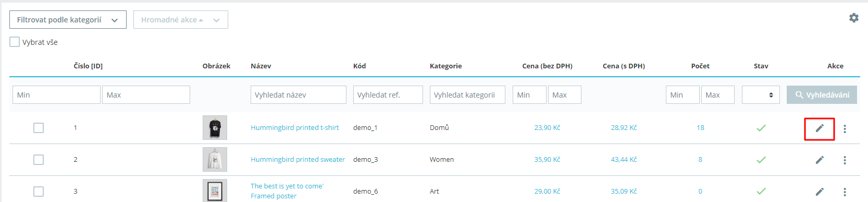Screen dimensions: 868x202
Task: Edit Hummingbird printed sweater with pencil icon
Action: (x=820, y=160)
